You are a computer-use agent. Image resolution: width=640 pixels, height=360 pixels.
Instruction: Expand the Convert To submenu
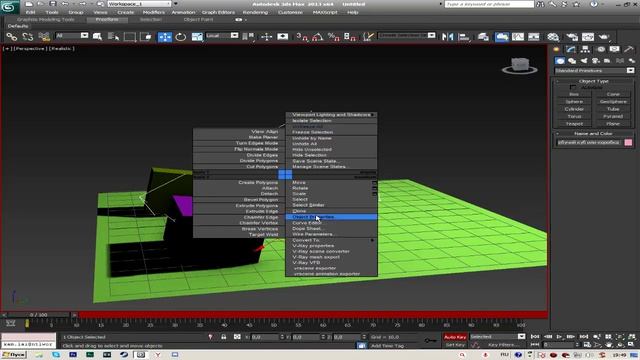pyautogui.click(x=331, y=240)
